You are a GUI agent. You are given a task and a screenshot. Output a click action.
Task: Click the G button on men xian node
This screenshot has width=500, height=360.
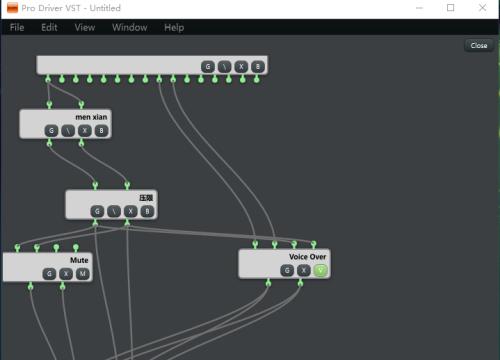click(x=51, y=131)
